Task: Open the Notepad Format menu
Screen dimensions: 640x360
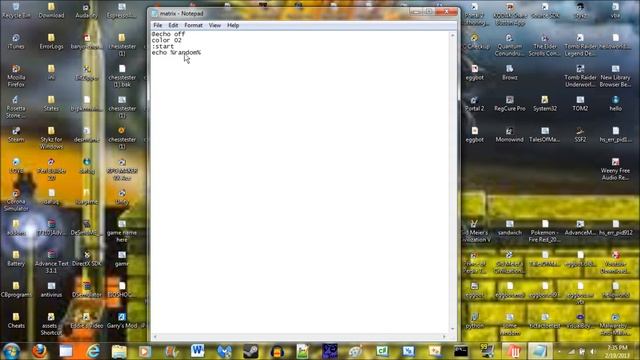Action: (x=193, y=25)
